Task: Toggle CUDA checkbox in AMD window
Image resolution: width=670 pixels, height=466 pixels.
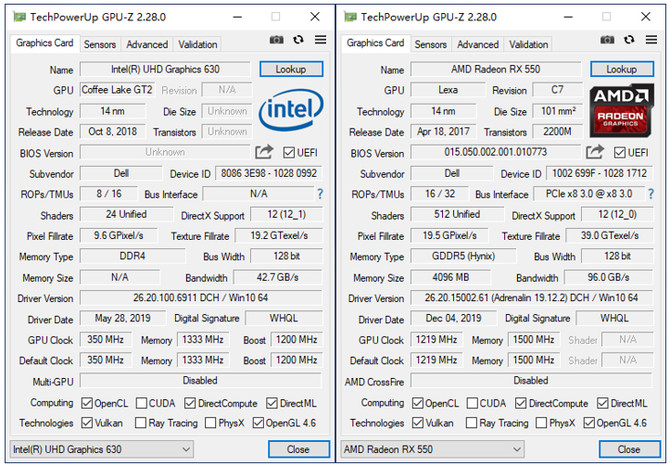Action: [472, 403]
